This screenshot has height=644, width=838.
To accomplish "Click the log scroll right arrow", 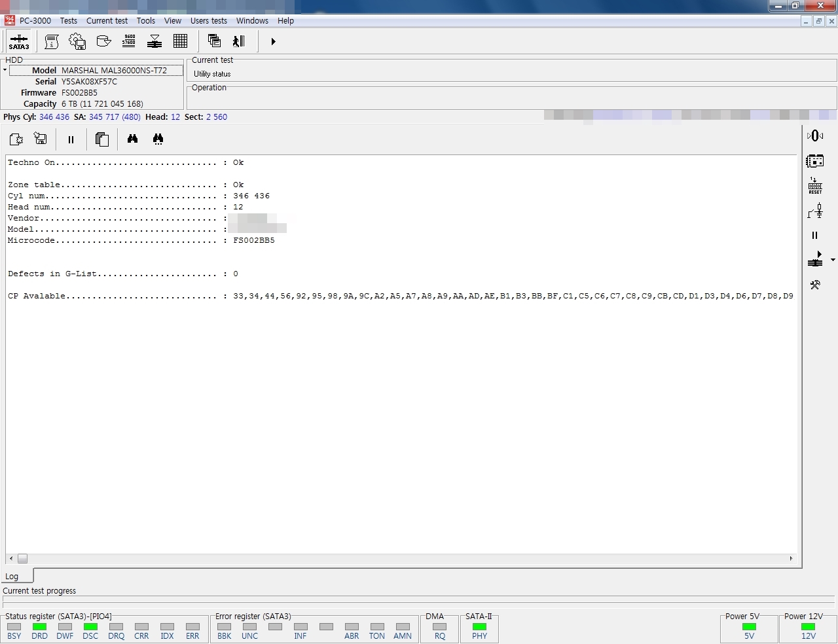I will pyautogui.click(x=791, y=558).
